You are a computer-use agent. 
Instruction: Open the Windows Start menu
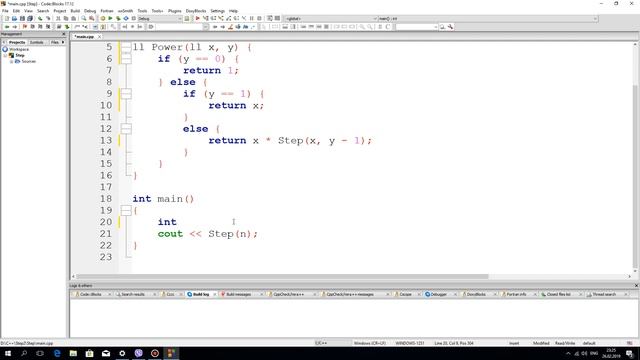coord(8,353)
